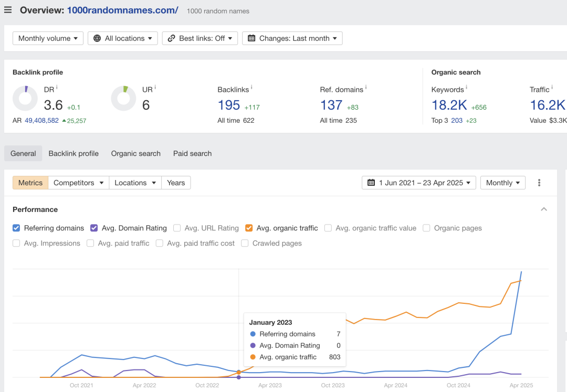Click the January 2023 orange chart marker

239,372
